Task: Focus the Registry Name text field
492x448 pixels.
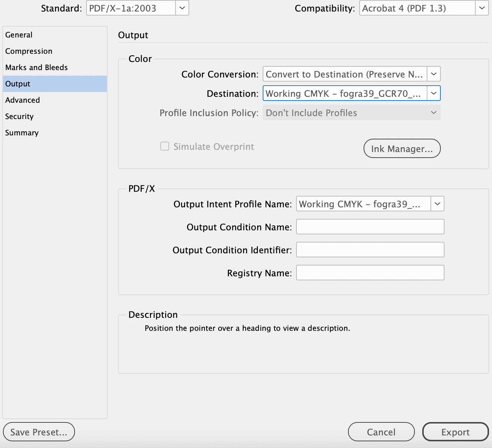Action: point(370,273)
